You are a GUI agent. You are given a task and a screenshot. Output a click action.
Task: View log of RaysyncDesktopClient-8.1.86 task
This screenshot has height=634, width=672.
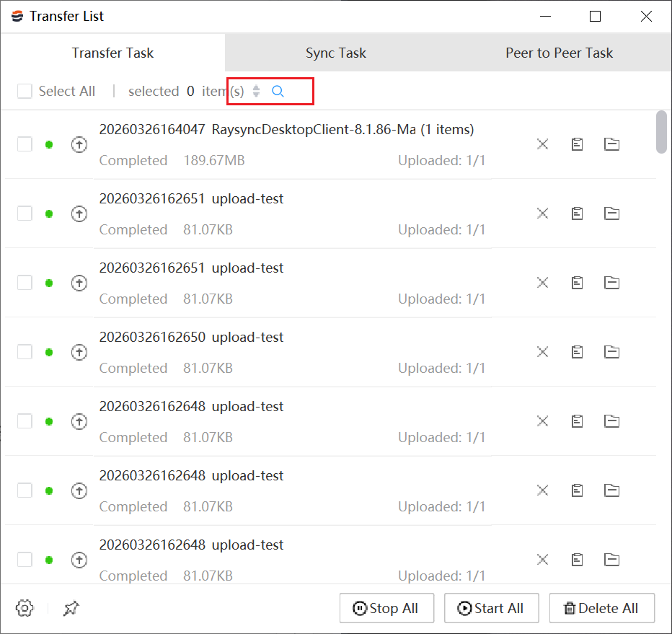tap(577, 144)
